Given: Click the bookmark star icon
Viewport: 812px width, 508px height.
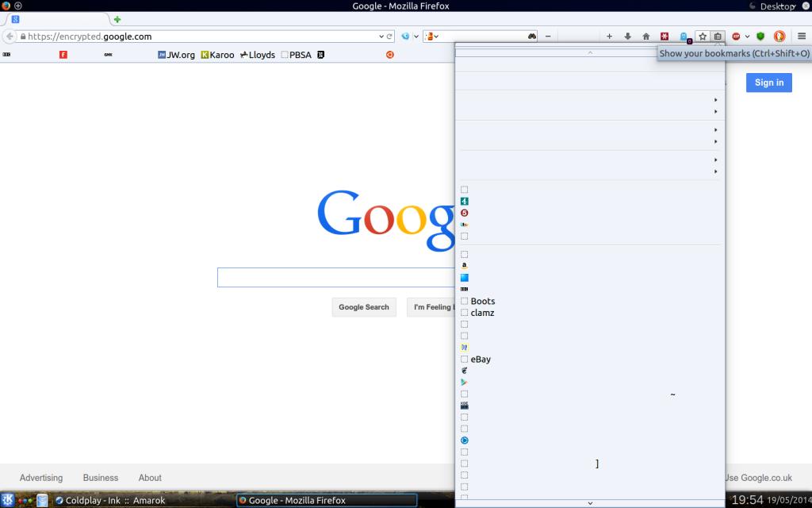Looking at the screenshot, I should 703,37.
